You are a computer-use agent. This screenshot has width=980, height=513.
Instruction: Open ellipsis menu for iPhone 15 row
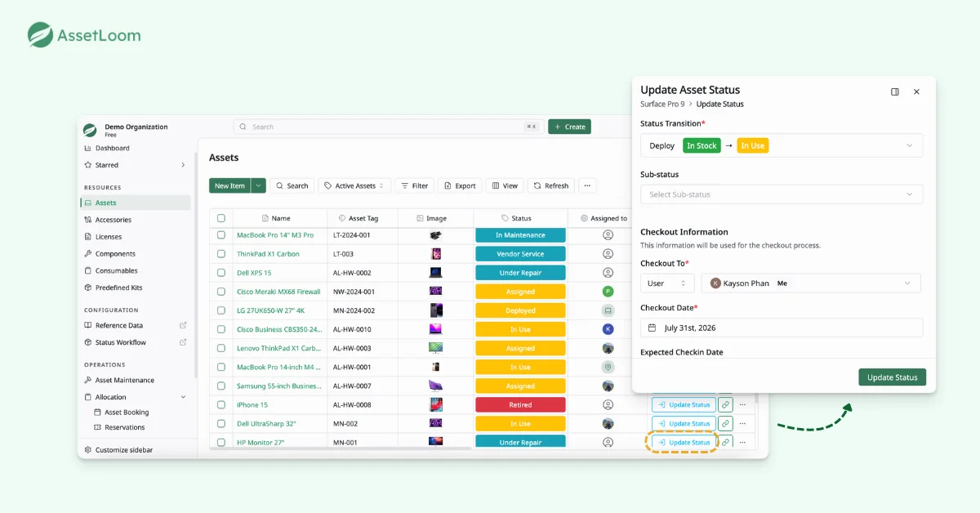pos(742,404)
